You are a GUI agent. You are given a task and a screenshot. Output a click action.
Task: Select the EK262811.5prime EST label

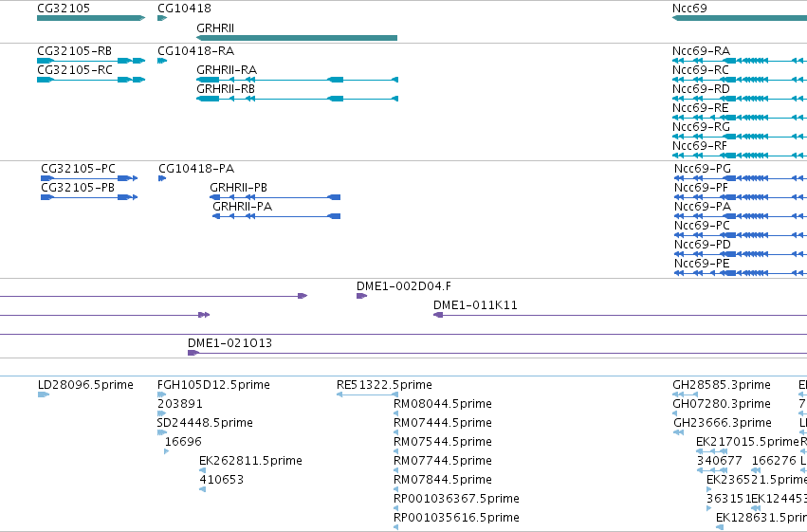click(x=250, y=461)
